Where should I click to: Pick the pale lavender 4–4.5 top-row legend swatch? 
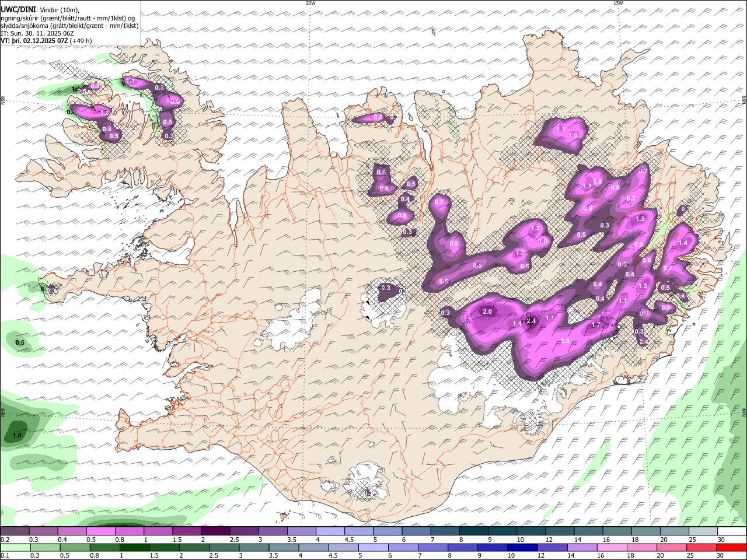pyautogui.click(x=330, y=531)
